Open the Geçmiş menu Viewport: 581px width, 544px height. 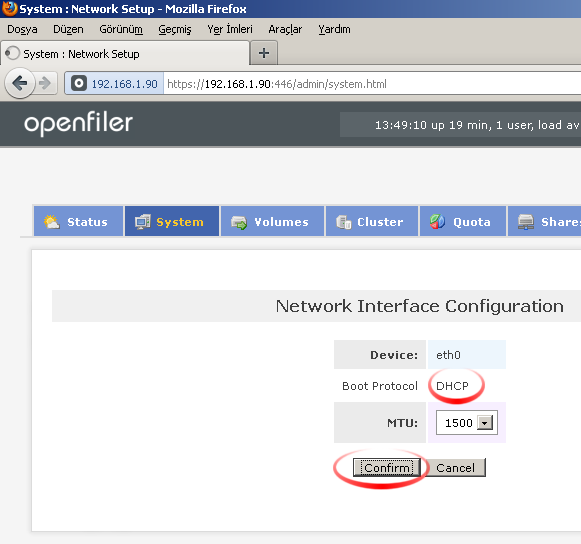[x=175, y=29]
